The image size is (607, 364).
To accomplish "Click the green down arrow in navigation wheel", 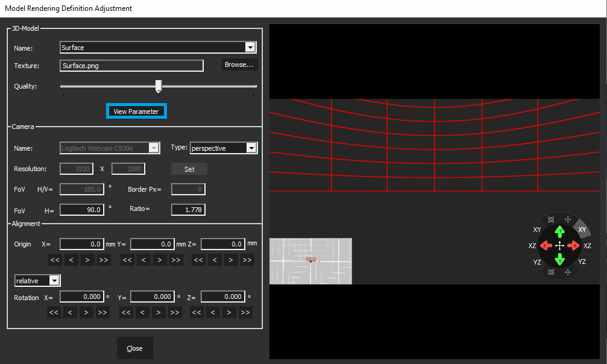I will pos(559,260).
